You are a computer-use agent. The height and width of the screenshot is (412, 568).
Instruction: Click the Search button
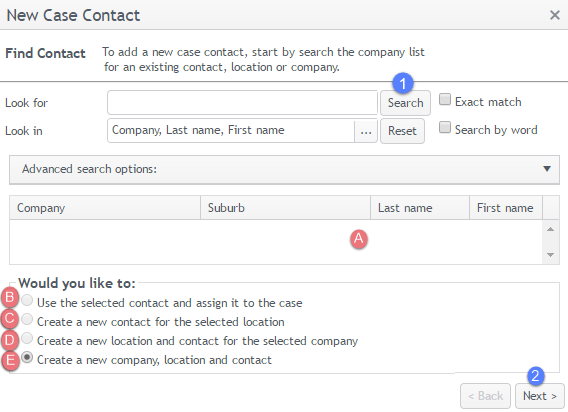pyautogui.click(x=405, y=103)
